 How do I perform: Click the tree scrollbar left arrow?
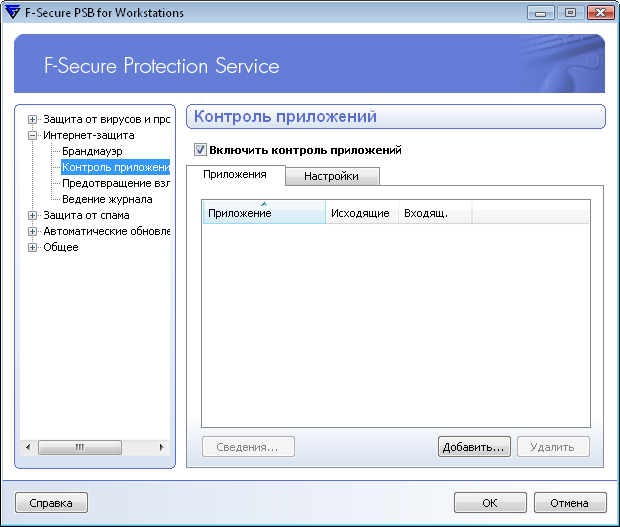tap(28, 448)
